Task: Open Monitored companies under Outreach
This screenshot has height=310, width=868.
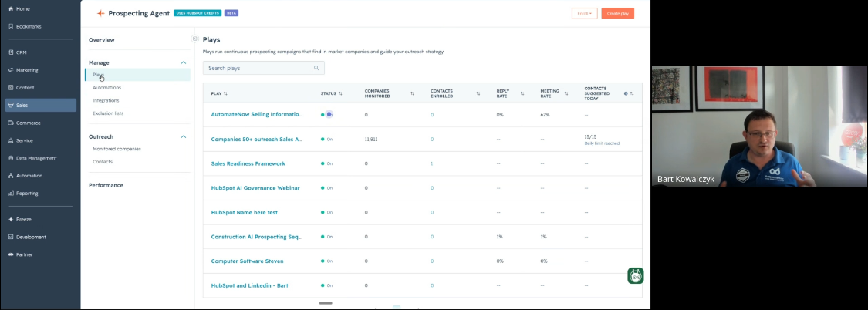Action: point(117,149)
